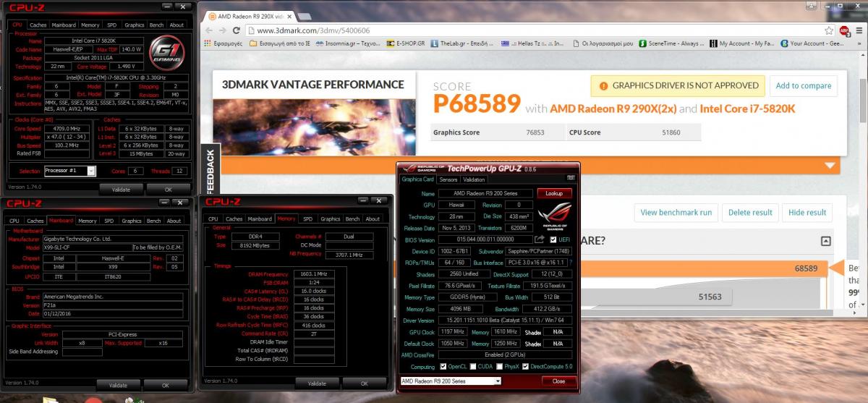
Task: Toggle the OpenCL checkbox in GPU-Z
Action: [443, 367]
